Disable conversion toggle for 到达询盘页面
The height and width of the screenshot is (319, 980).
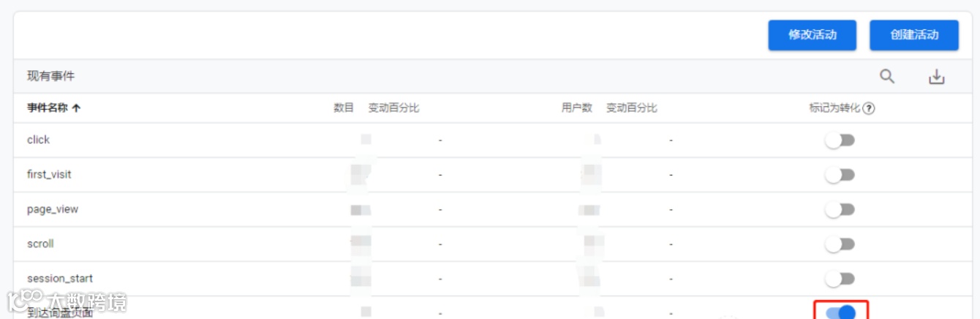coord(840,312)
